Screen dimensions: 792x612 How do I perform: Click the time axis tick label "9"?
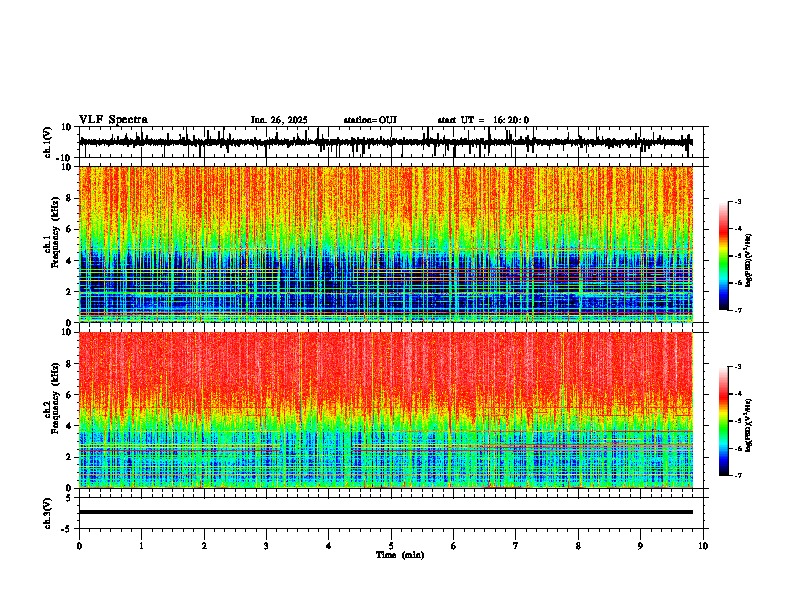click(x=640, y=546)
